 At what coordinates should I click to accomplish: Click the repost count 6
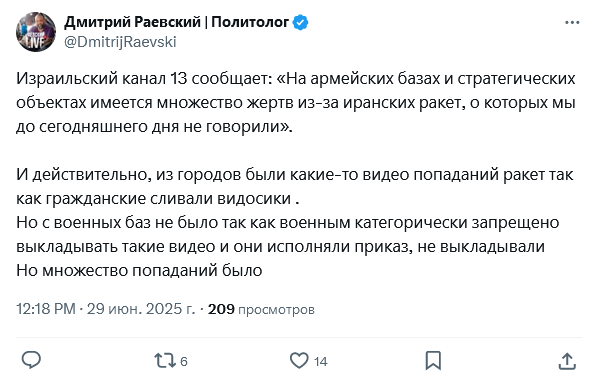coord(184,362)
